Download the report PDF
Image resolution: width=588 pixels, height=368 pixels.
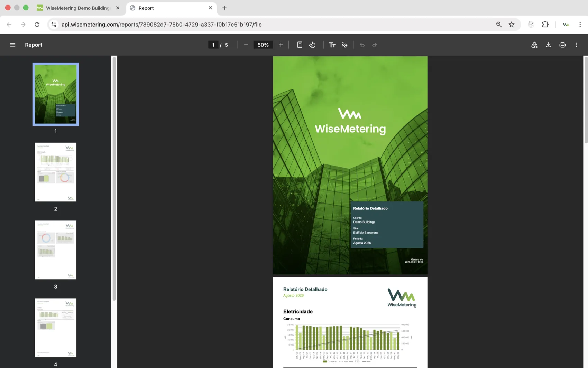[549, 45]
